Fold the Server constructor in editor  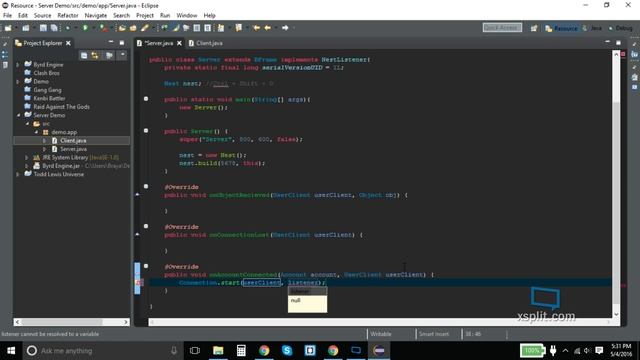(146, 131)
